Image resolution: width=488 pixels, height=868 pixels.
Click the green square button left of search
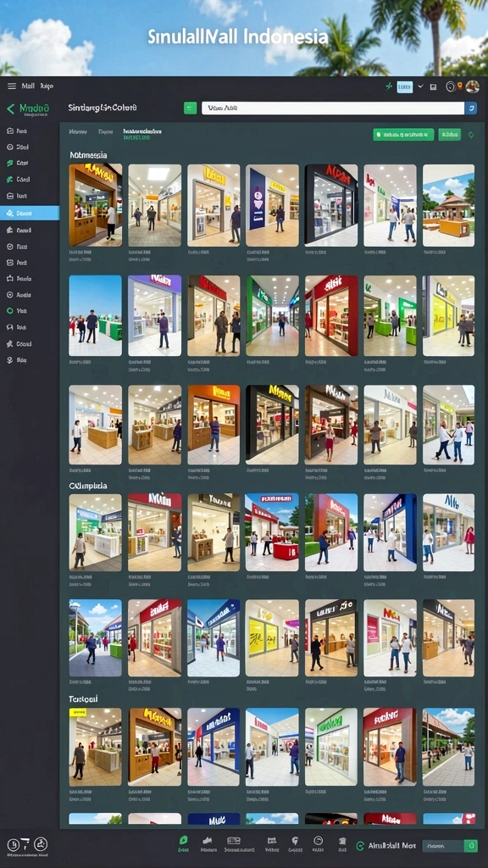(x=190, y=108)
